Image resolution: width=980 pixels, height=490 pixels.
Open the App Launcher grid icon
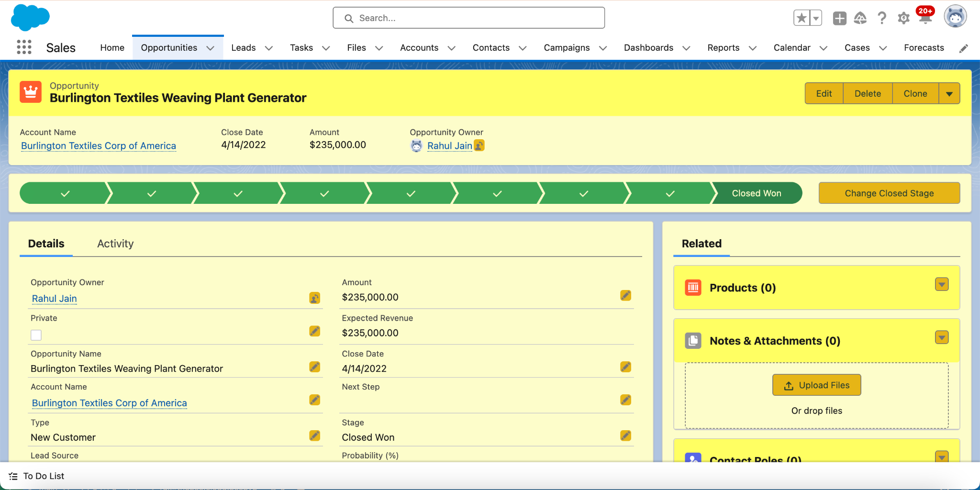coord(24,47)
